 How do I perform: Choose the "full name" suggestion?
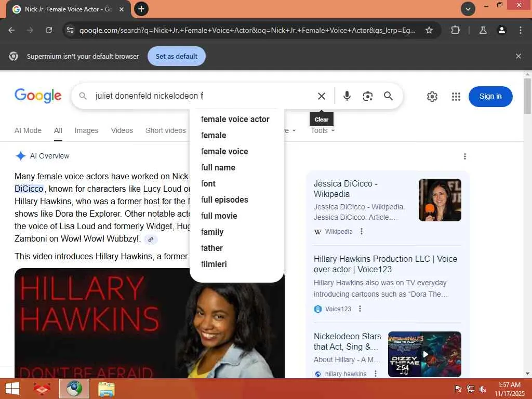tap(236, 168)
